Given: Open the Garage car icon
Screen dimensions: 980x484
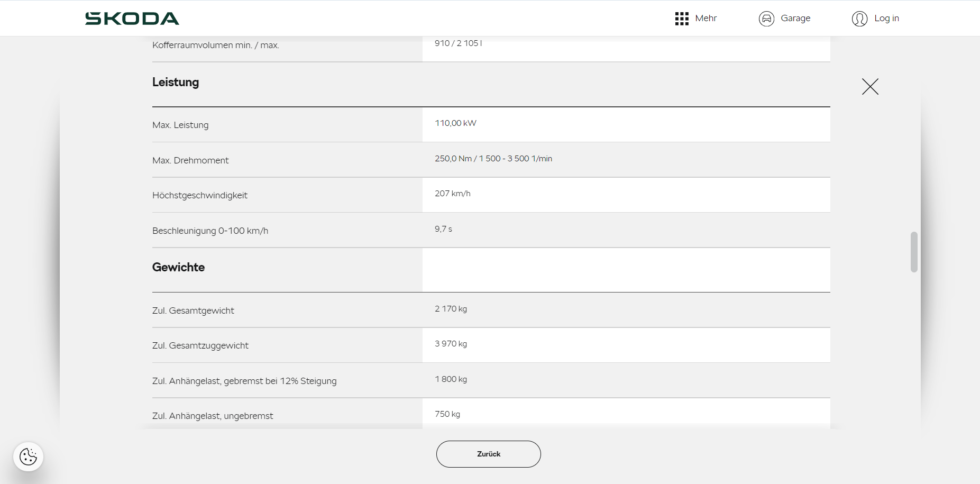Looking at the screenshot, I should click(766, 19).
